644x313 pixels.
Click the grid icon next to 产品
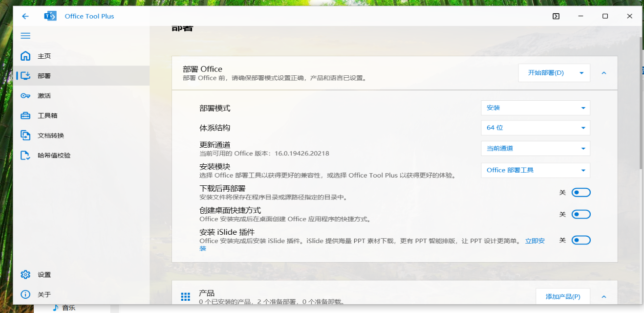pyautogui.click(x=185, y=296)
